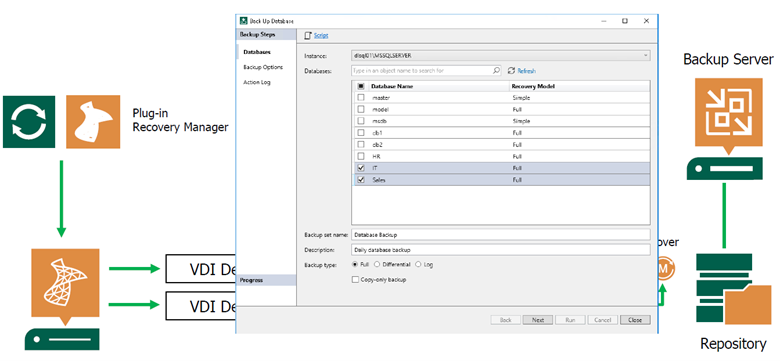Check the master database checkbox
Image resolution: width=780 pixels, height=361 pixels.
(x=361, y=98)
